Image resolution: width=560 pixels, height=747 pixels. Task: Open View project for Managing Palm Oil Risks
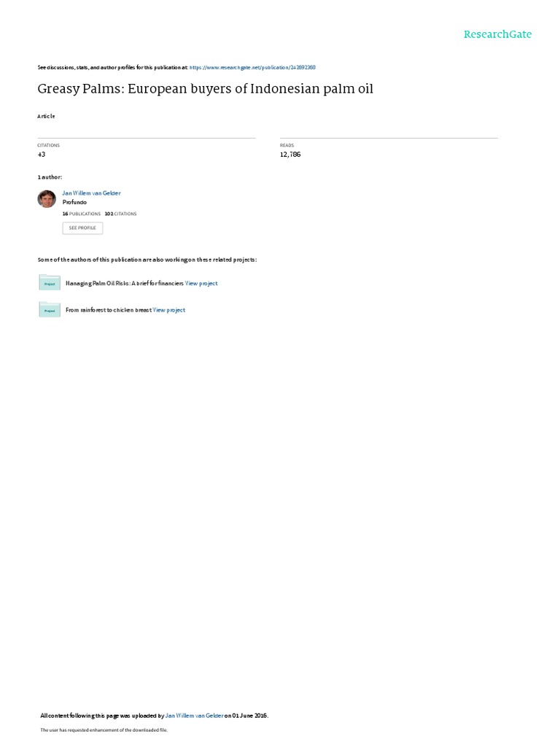[201, 284]
